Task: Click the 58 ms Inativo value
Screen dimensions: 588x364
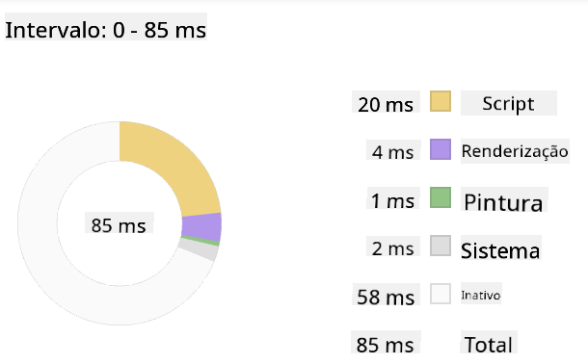Action: pyautogui.click(x=386, y=295)
